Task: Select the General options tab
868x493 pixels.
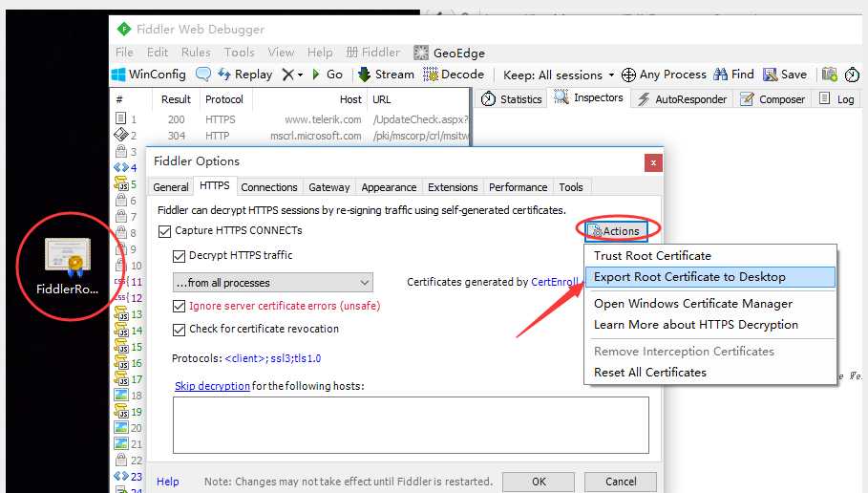Action: [171, 187]
